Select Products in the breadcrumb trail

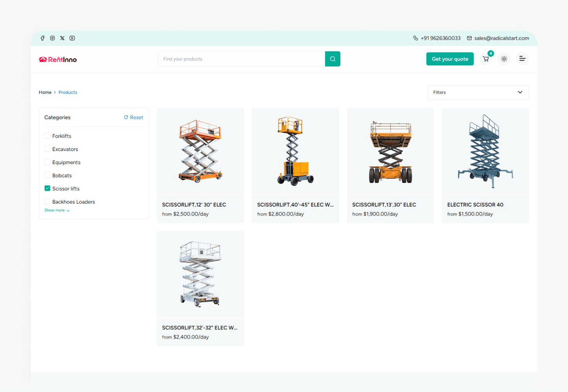68,92
